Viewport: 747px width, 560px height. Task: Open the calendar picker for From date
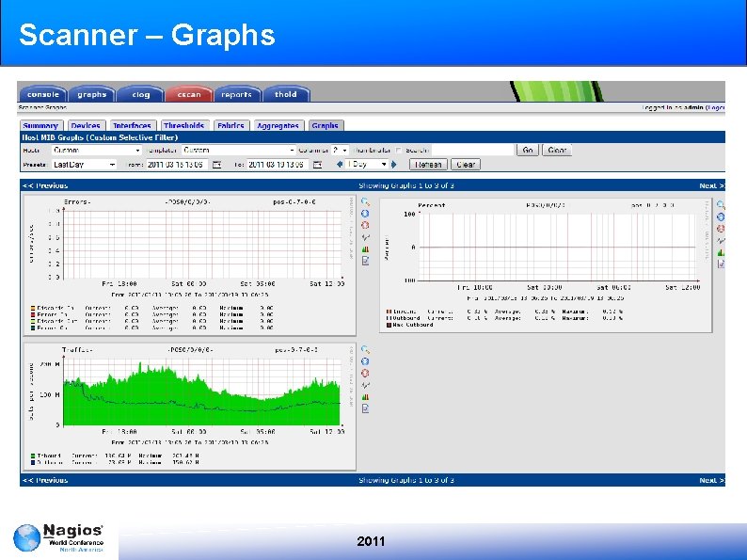(x=216, y=165)
